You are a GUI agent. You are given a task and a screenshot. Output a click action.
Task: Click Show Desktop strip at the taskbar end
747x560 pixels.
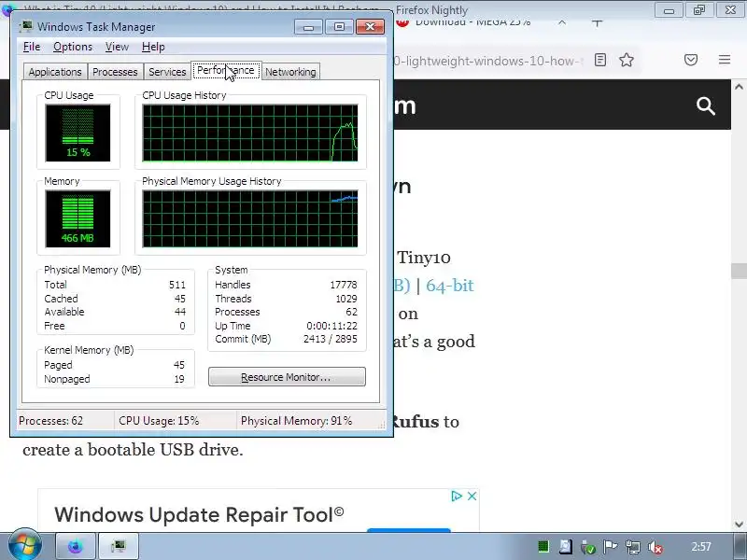coord(740,546)
